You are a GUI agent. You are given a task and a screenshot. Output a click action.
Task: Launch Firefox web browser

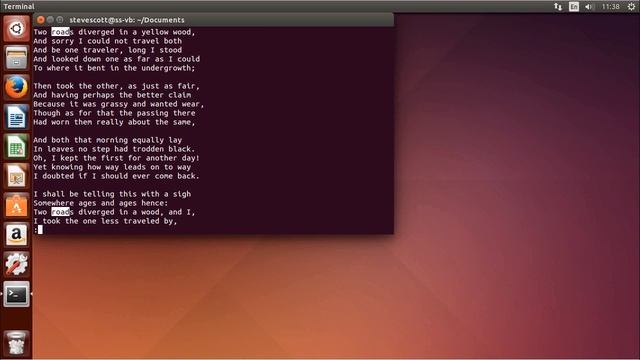16,87
